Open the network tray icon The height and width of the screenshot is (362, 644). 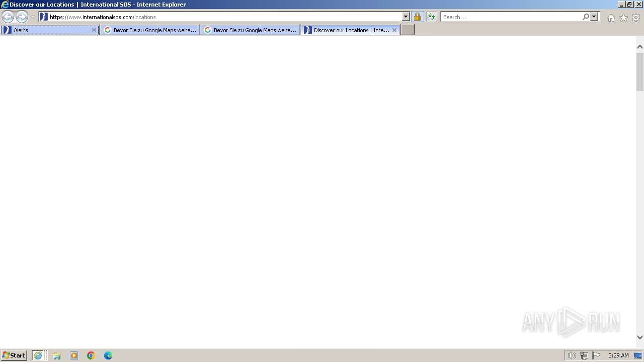click(584, 355)
